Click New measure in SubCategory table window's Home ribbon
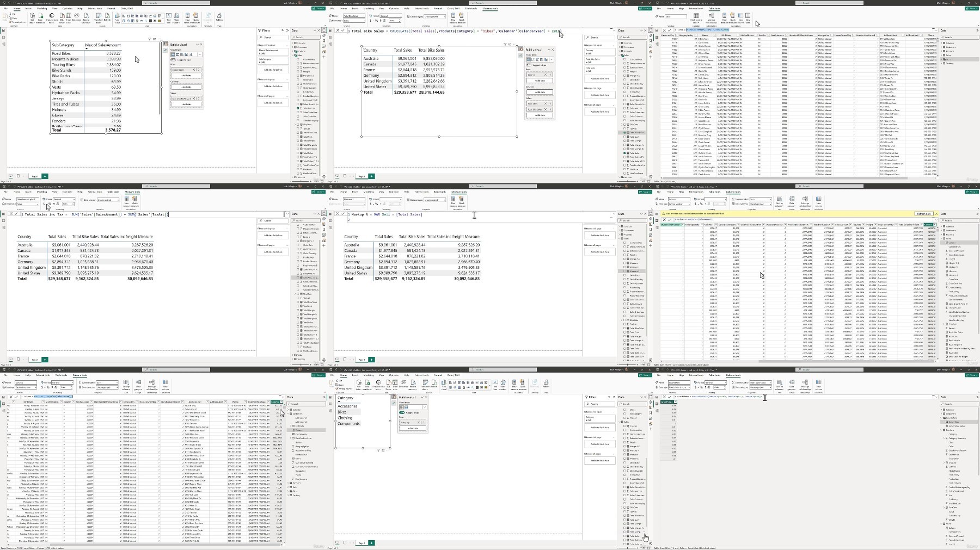 coord(188,18)
